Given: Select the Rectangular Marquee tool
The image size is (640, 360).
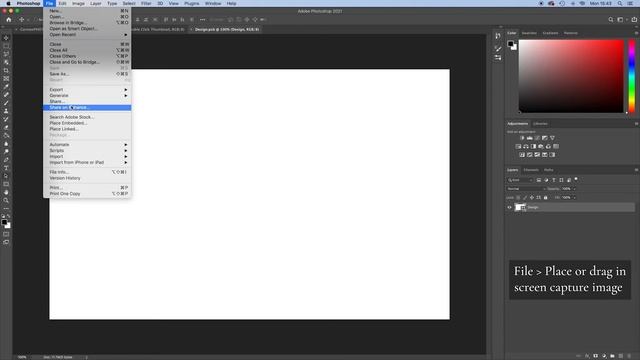Looking at the screenshot, I should [6, 46].
